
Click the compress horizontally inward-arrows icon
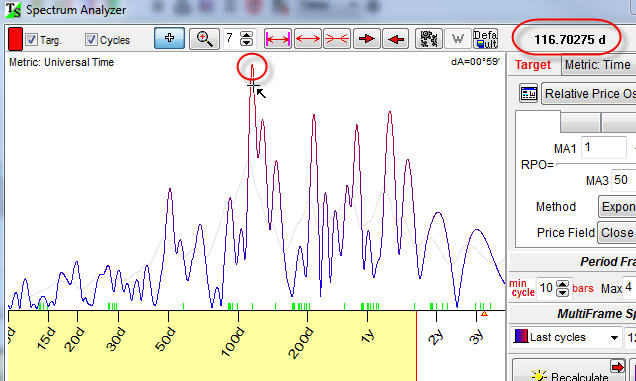click(x=337, y=39)
